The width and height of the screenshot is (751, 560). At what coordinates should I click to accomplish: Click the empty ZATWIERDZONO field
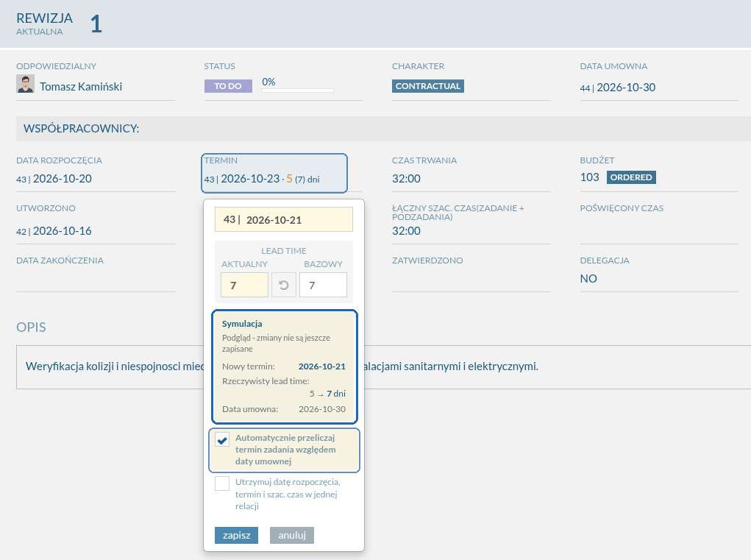point(471,280)
